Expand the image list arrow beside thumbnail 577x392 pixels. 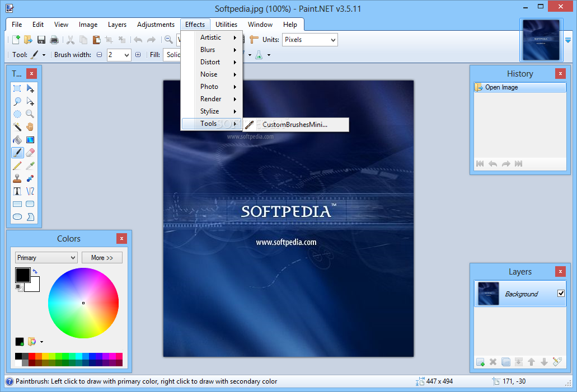click(568, 40)
